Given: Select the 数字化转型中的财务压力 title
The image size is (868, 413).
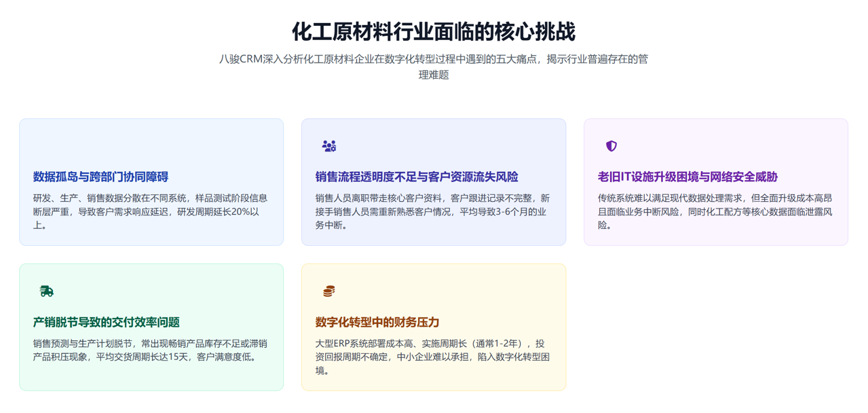Looking at the screenshot, I should (x=377, y=323).
